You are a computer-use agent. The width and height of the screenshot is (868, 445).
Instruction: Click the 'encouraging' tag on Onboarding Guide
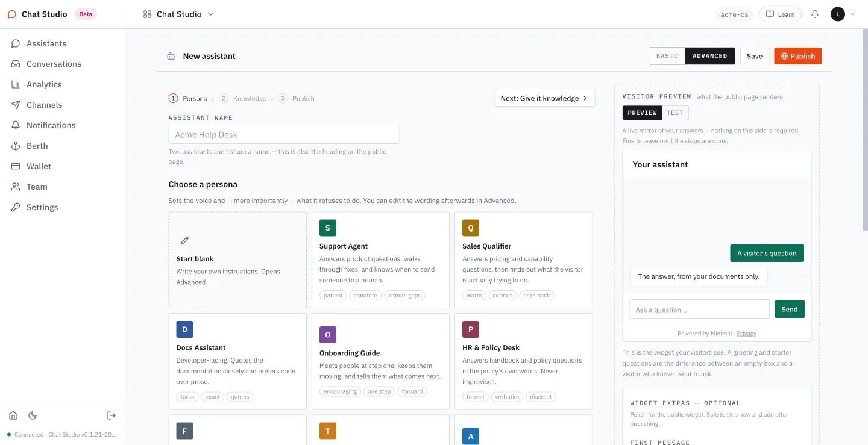tap(340, 391)
